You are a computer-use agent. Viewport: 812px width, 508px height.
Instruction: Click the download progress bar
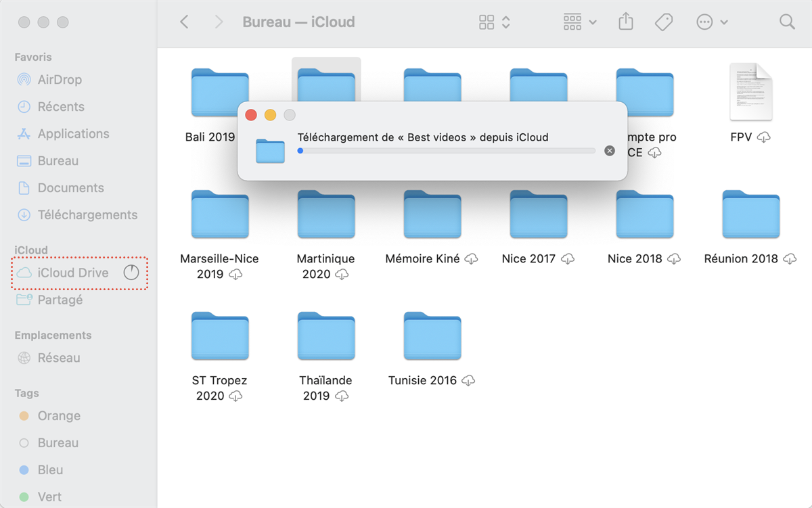point(447,151)
